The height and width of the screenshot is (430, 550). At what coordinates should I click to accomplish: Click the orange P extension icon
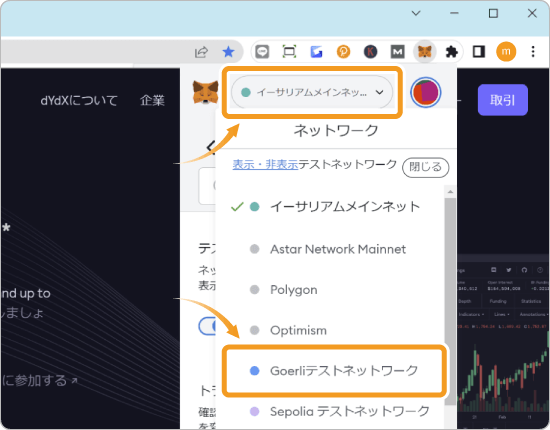[343, 52]
